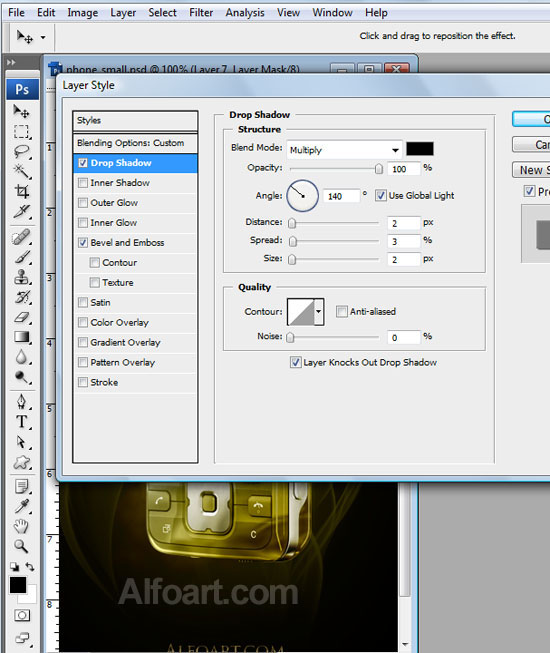Click the New Style button
The width and height of the screenshot is (550, 653).
point(531,170)
